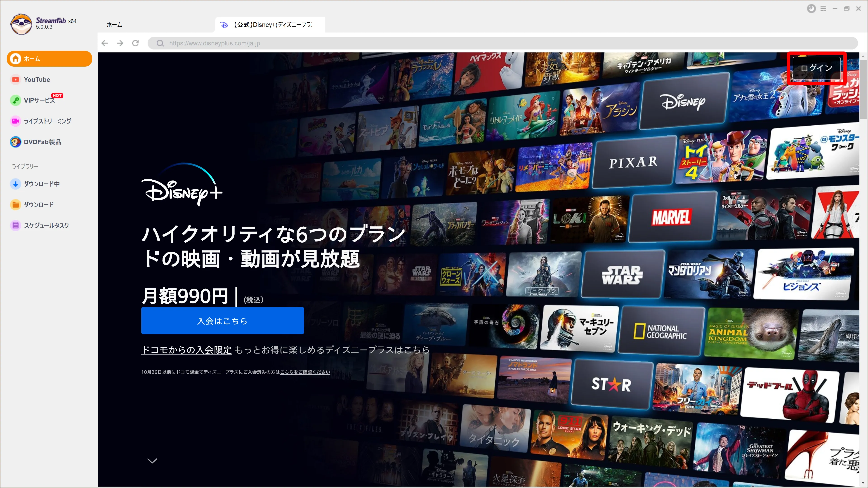
Task: Click the search magnifier in the address bar
Action: click(160, 43)
